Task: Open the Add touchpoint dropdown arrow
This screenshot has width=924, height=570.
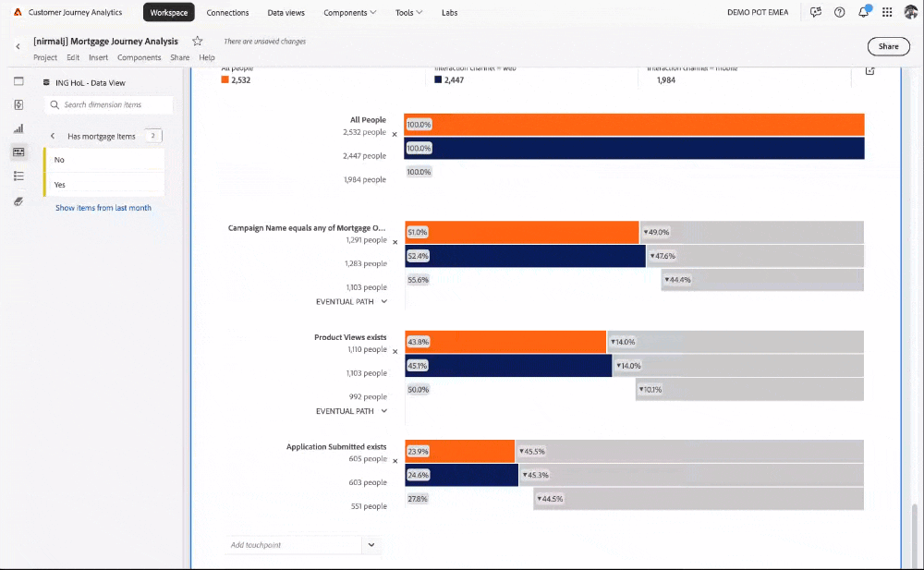Action: pyautogui.click(x=371, y=545)
